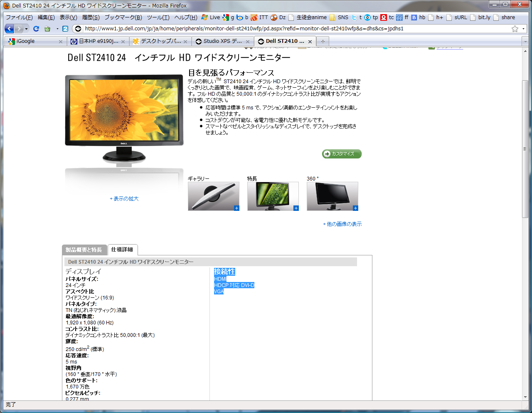
Task: Open the ツール(T) menu
Action: [x=158, y=17]
